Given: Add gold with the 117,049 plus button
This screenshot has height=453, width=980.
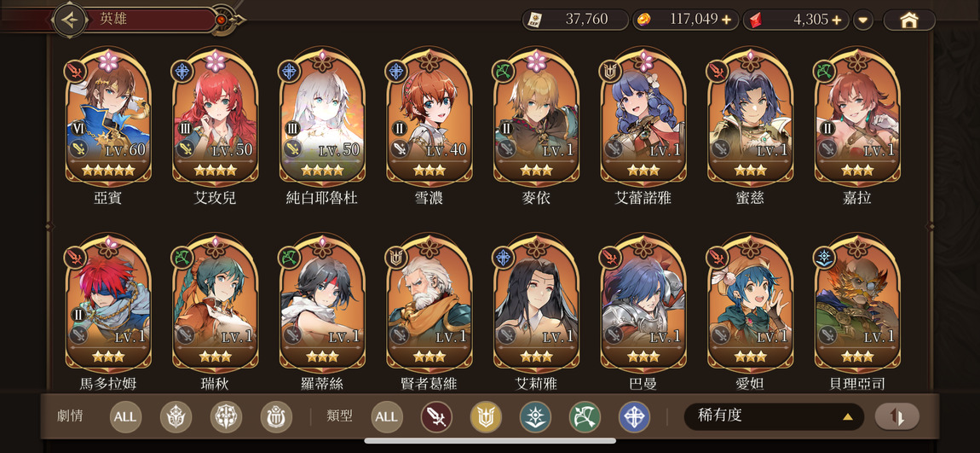Looking at the screenshot, I should pyautogui.click(x=726, y=20).
